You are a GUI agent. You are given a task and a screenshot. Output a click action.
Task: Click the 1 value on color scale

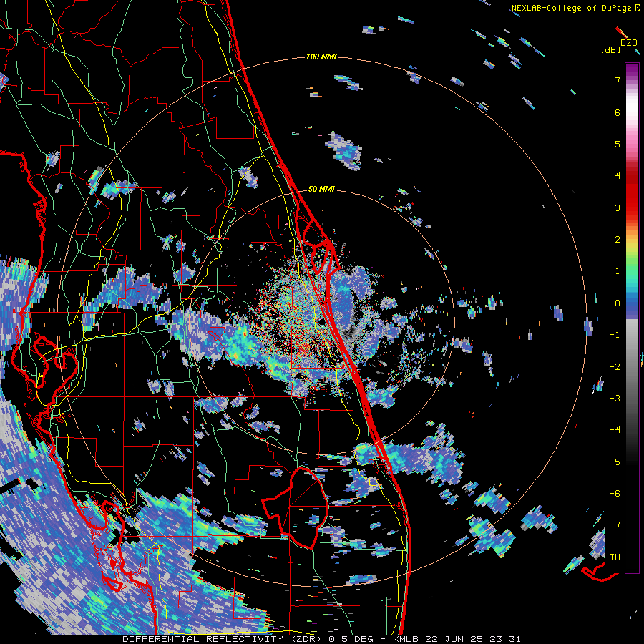tap(618, 271)
